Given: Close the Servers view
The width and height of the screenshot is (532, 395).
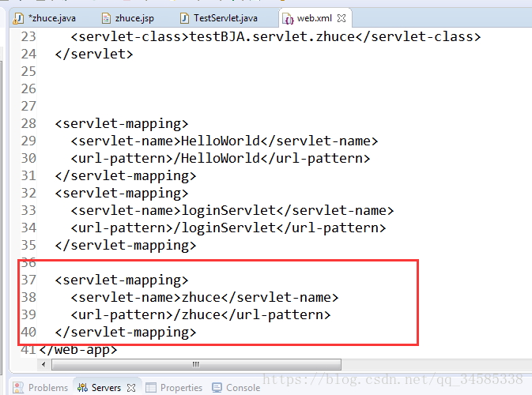Looking at the screenshot, I should point(131,388).
